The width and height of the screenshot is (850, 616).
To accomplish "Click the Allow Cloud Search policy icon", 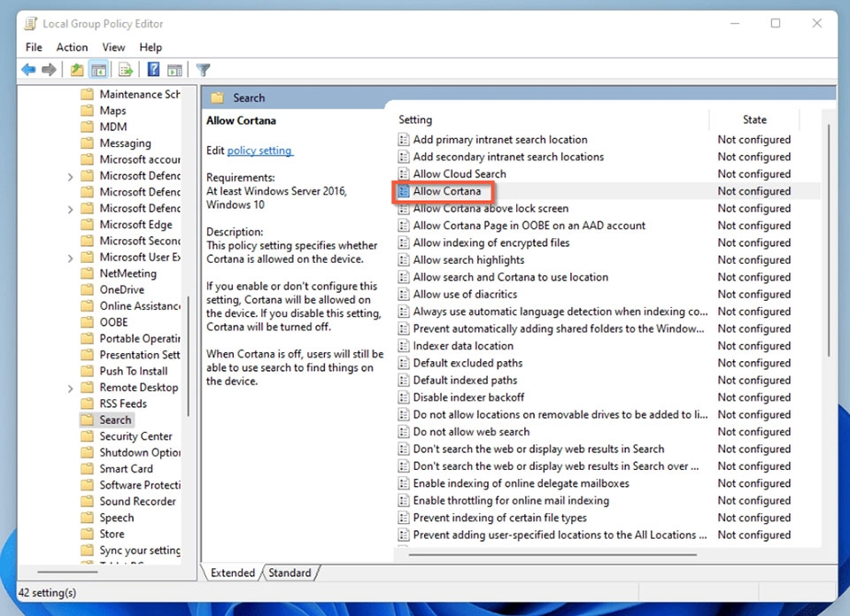I will [x=404, y=173].
